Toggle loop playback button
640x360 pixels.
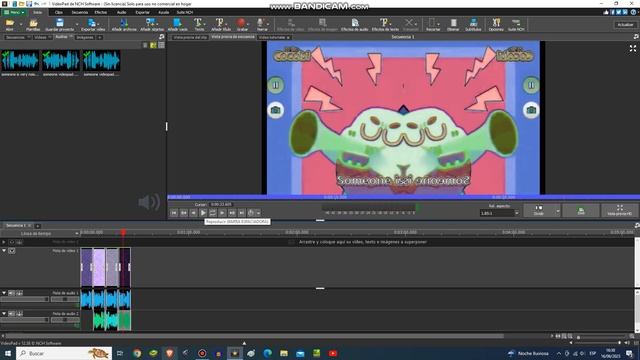(x=213, y=213)
